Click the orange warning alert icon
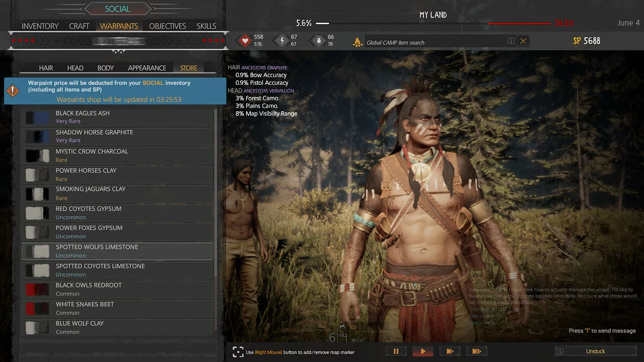This screenshot has height=362, width=644. tap(12, 91)
